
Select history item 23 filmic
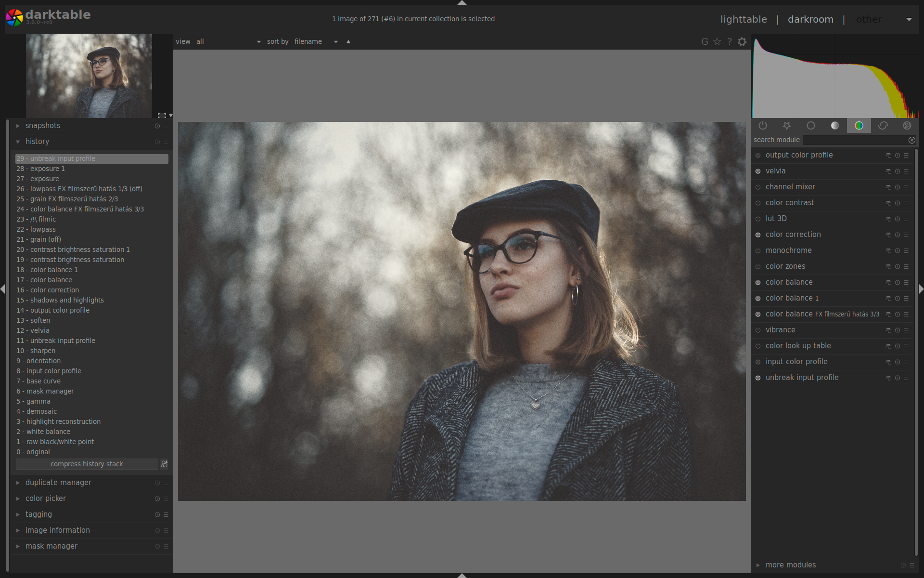pos(92,219)
